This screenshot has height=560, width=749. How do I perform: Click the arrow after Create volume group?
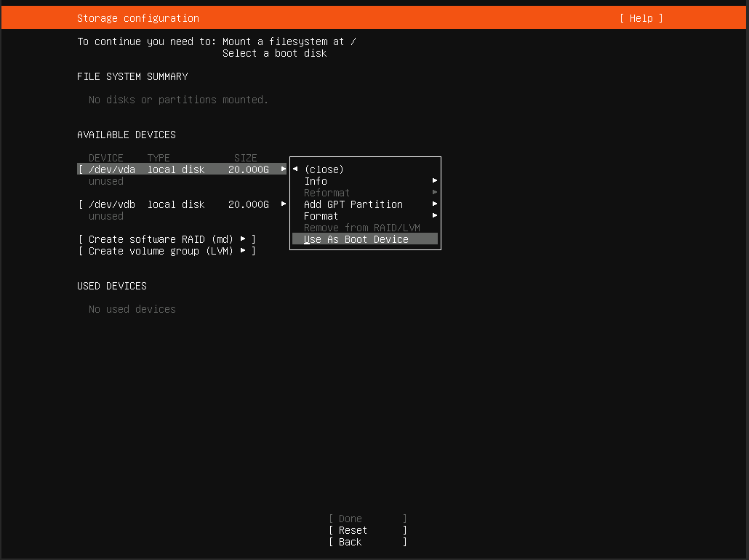243,251
